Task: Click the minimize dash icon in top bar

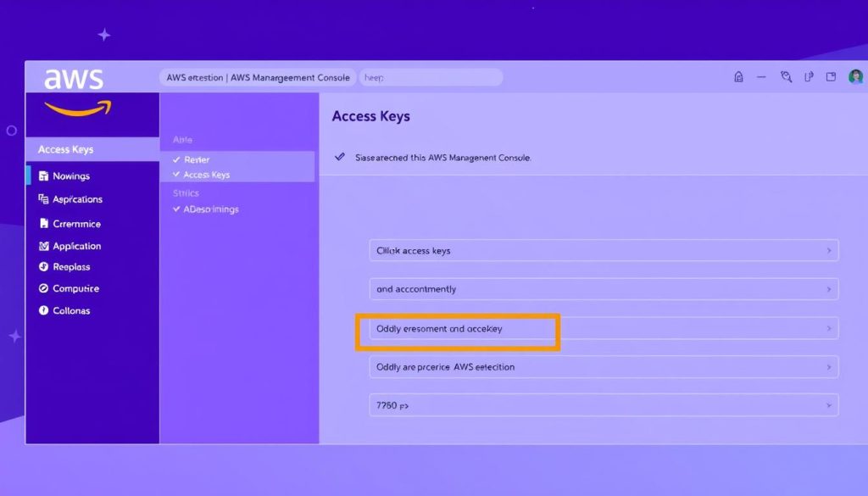Action: pyautogui.click(x=762, y=77)
